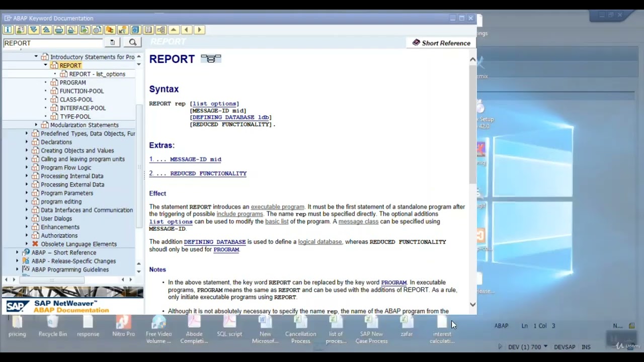Expand the ABAP Programming Guidelines node

[x=17, y=269]
